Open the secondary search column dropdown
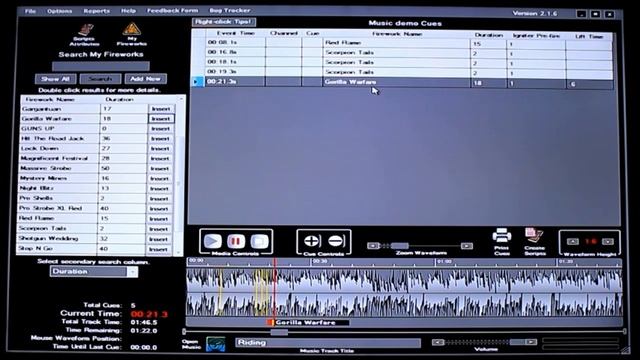 click(x=132, y=272)
